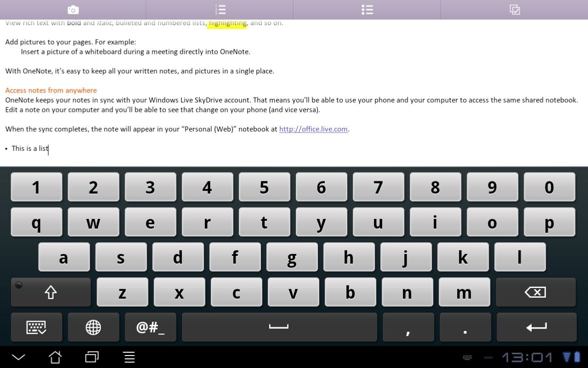Tap the 13:01 clock in status bar

528,357
